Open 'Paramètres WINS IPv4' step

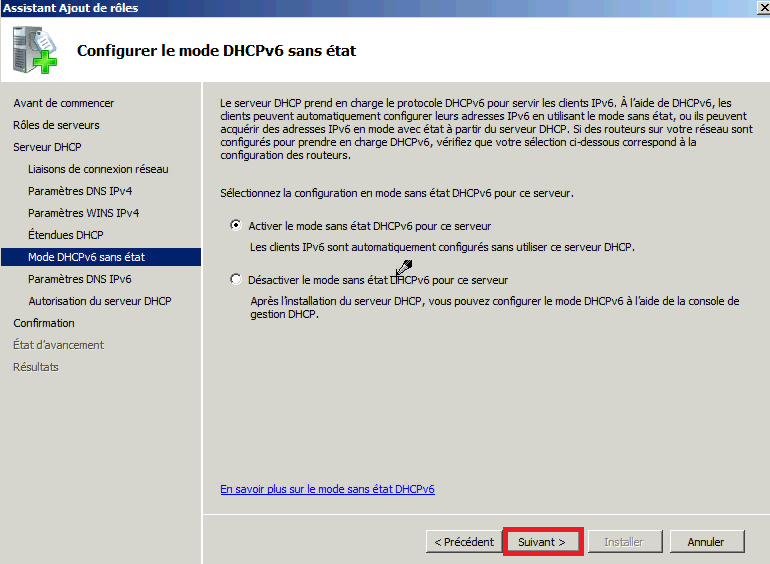(83, 213)
